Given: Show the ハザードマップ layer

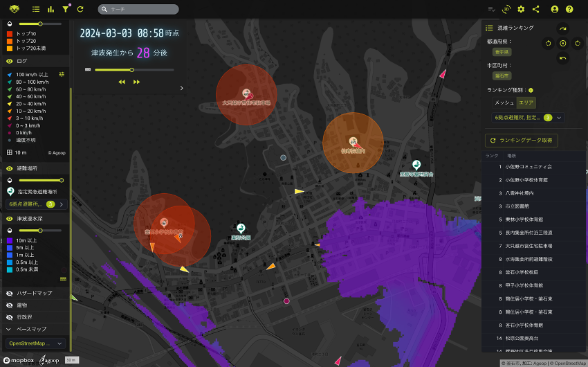Looking at the screenshot, I should point(10,293).
